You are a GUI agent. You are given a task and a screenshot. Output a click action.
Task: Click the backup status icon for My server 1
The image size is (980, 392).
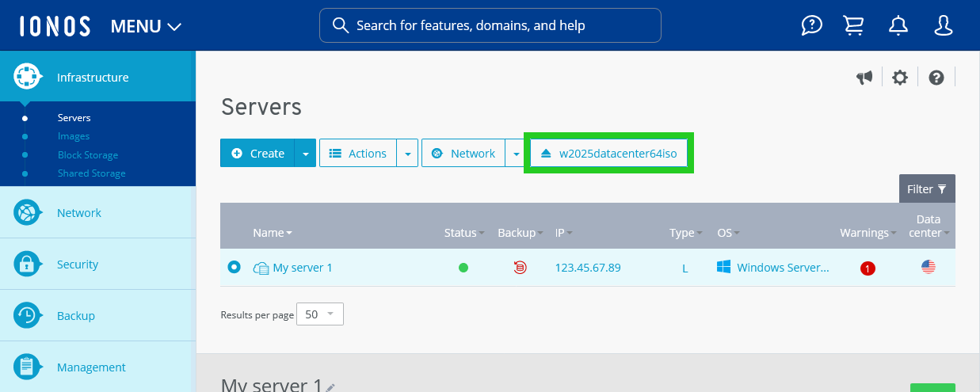520,268
